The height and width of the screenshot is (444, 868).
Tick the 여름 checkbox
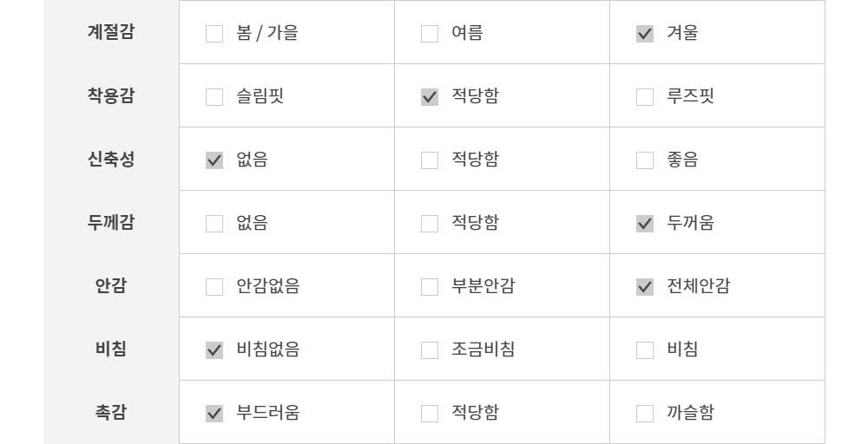tap(430, 35)
